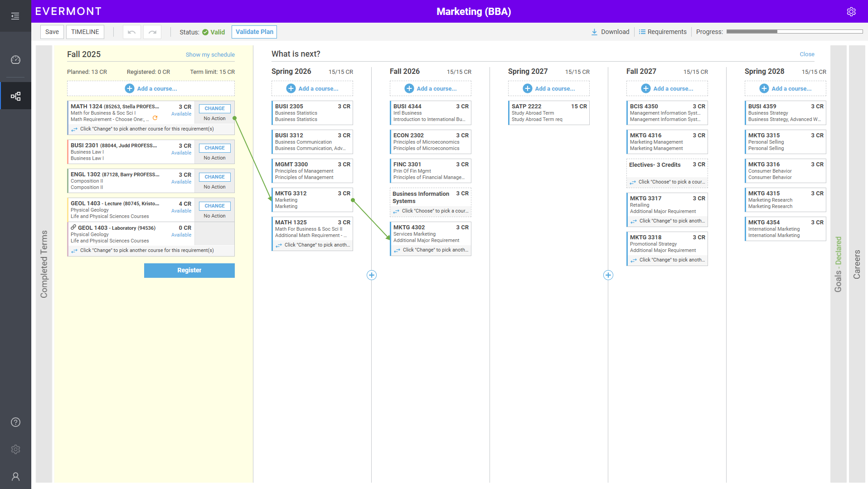Viewport: 868px width, 489px height.
Task: Expand the Careers side panel
Action: pyautogui.click(x=857, y=264)
